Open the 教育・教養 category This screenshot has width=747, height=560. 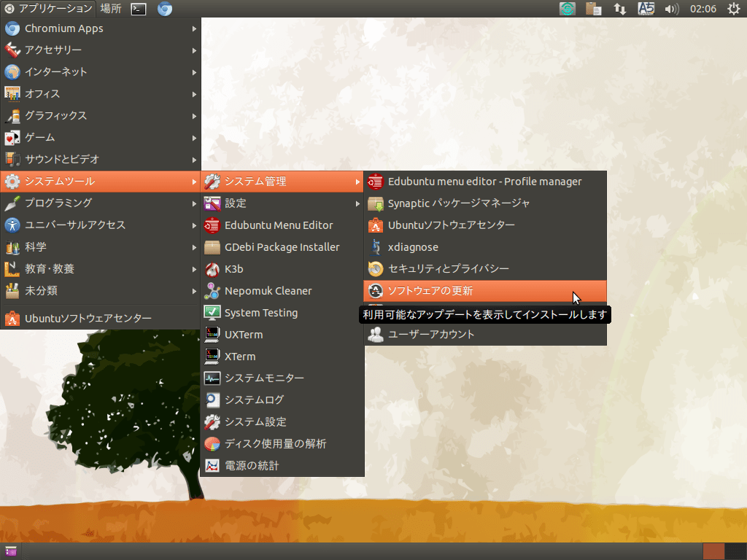(x=101, y=268)
